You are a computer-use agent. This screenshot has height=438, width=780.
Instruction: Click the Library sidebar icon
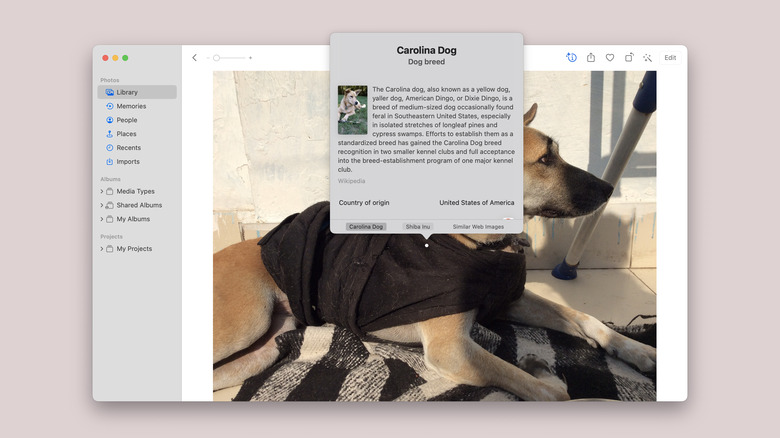[x=109, y=92]
